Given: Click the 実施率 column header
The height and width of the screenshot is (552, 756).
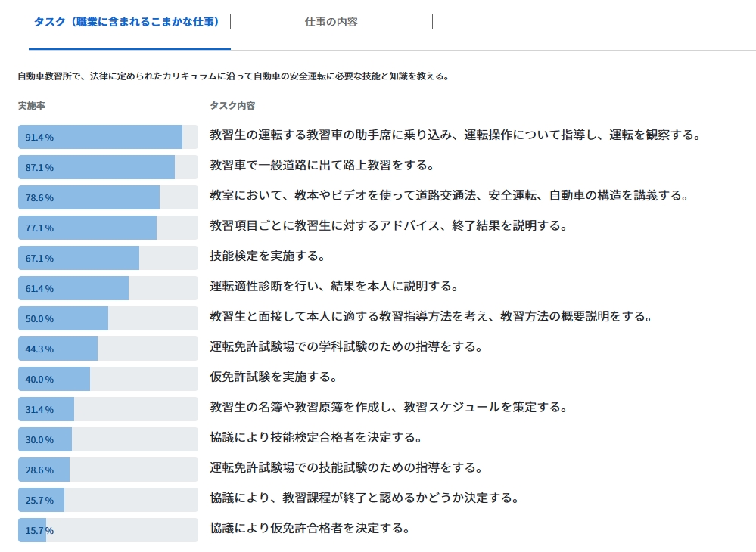Looking at the screenshot, I should click(32, 106).
